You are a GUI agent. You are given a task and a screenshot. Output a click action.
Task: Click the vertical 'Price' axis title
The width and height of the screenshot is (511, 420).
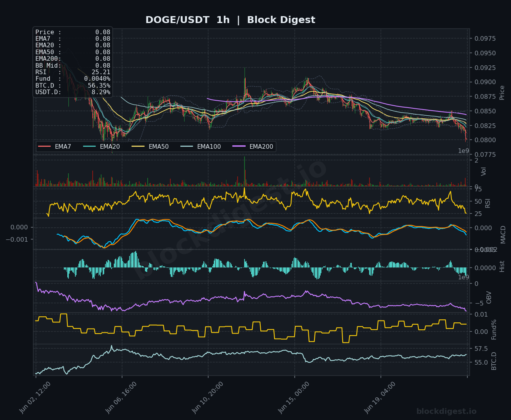(502, 93)
